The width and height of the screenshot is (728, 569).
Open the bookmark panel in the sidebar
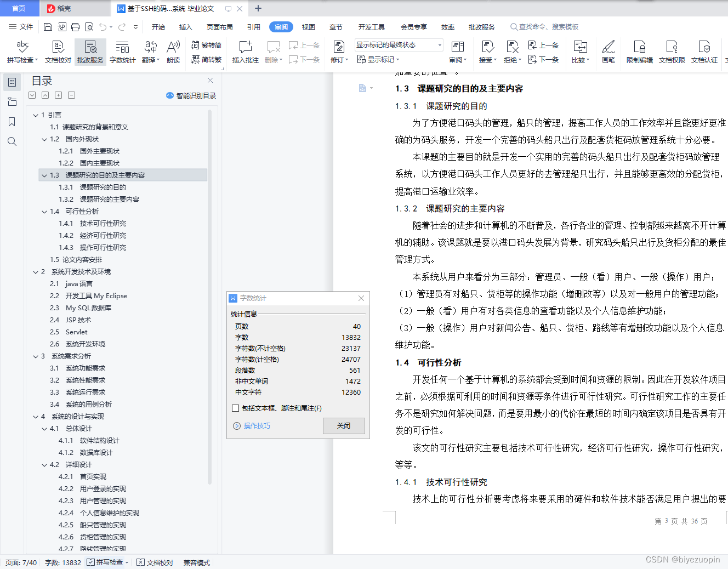click(x=12, y=122)
